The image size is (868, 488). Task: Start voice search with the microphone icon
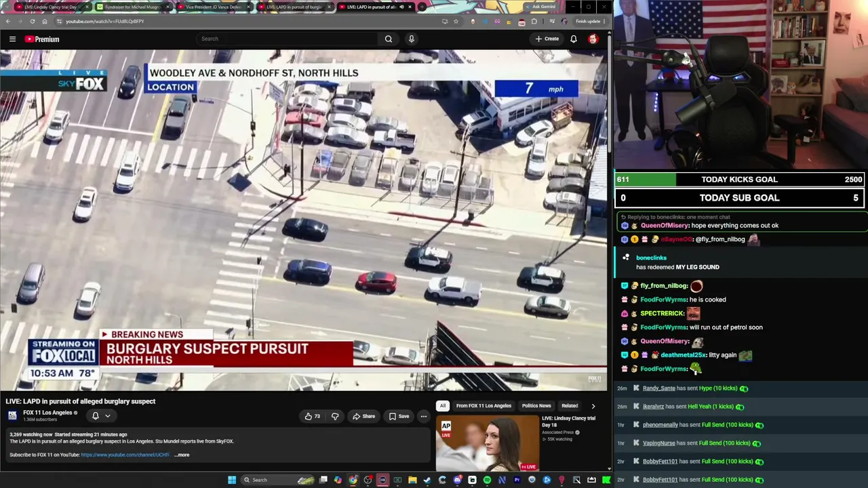coord(411,39)
